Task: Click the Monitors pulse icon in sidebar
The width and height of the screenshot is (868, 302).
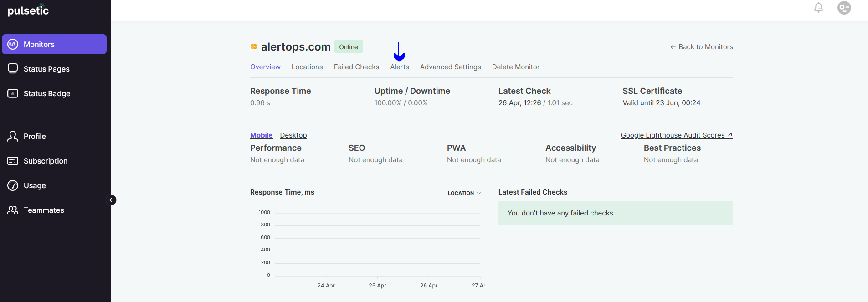Action: 13,44
